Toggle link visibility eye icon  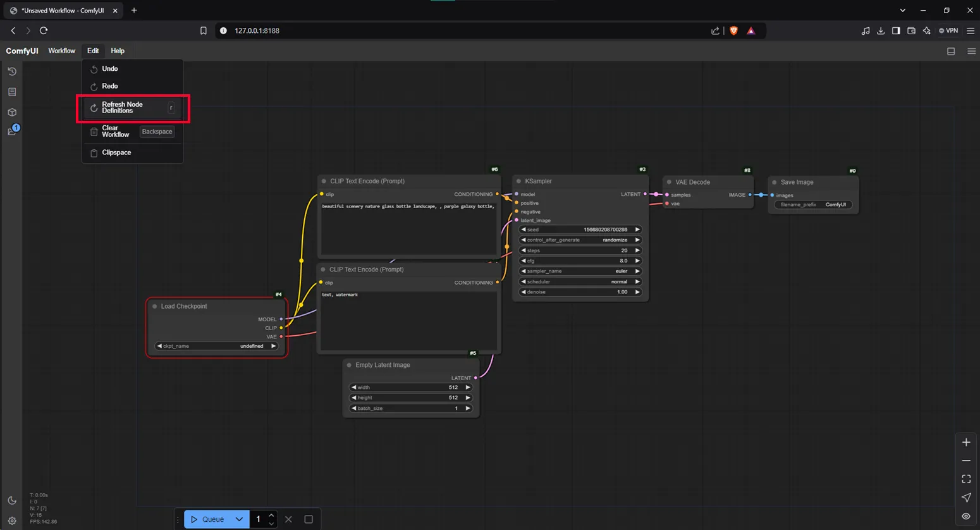965,516
